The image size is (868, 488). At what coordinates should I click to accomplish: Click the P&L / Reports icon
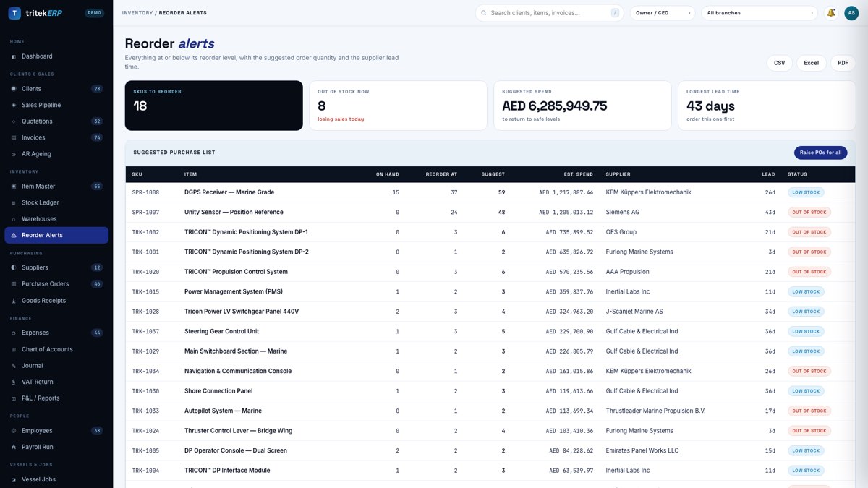[14, 398]
